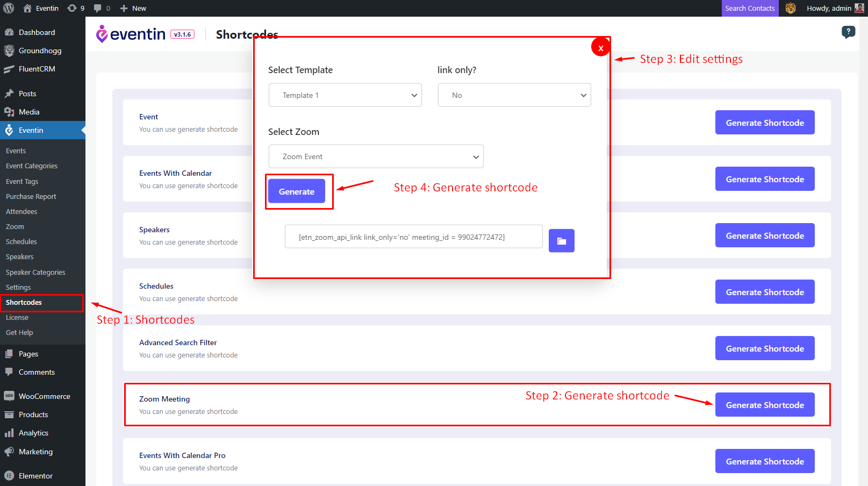Open the help question mark icon
Screen dimensions: 868x486
tap(848, 32)
